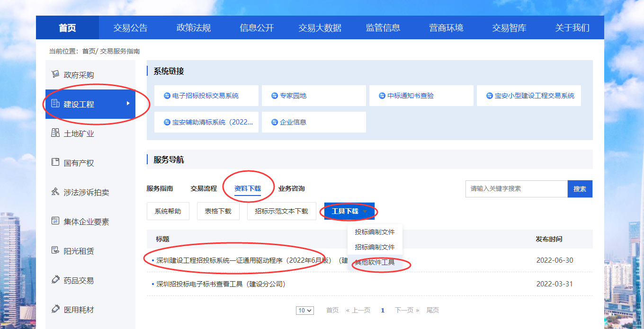Open 交易公告 in top navigation
The width and height of the screenshot is (644, 329).
(x=130, y=28)
